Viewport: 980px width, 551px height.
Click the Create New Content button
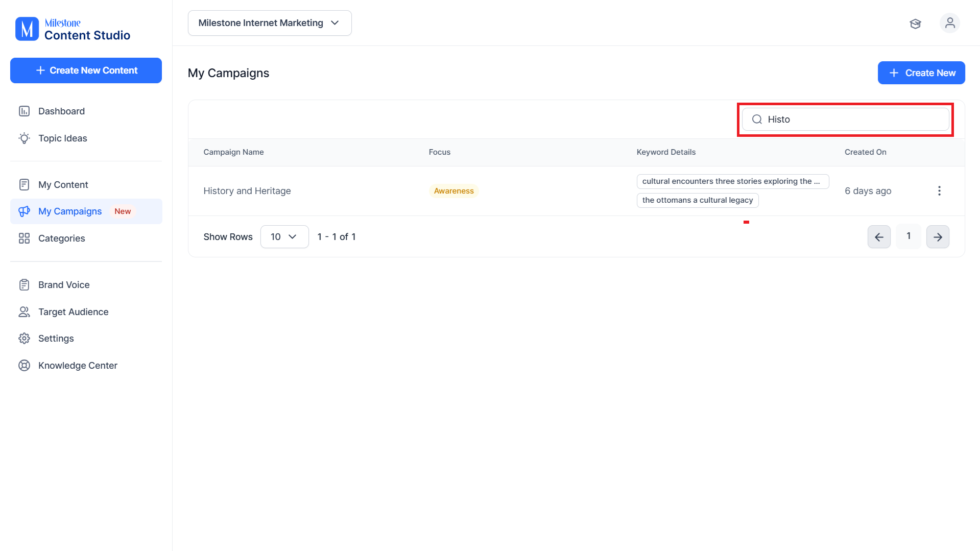point(86,70)
